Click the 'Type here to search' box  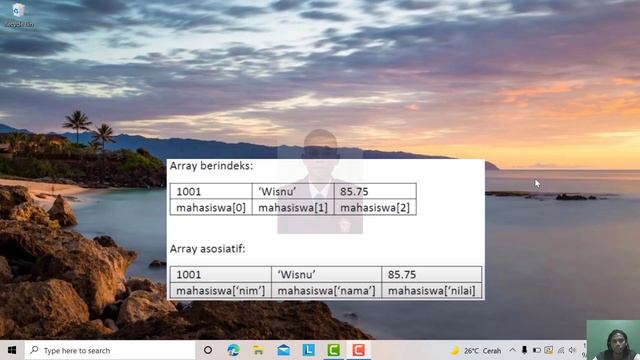(x=110, y=350)
